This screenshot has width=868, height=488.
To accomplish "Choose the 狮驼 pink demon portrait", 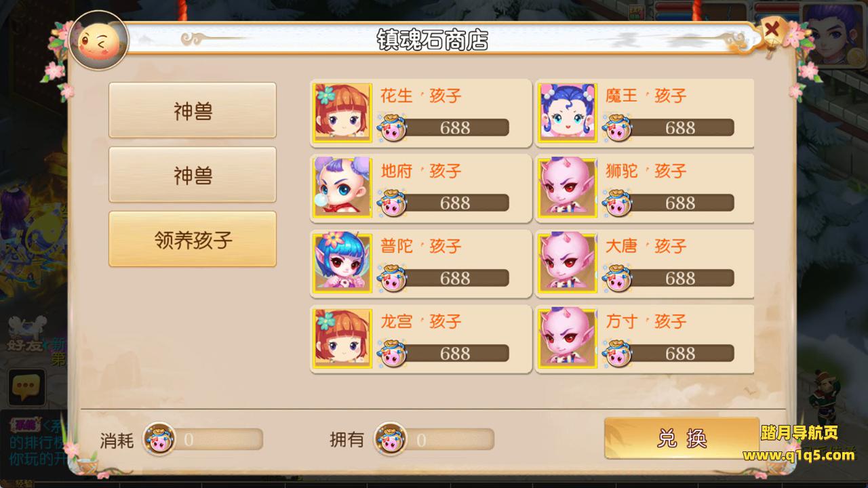I will point(568,188).
